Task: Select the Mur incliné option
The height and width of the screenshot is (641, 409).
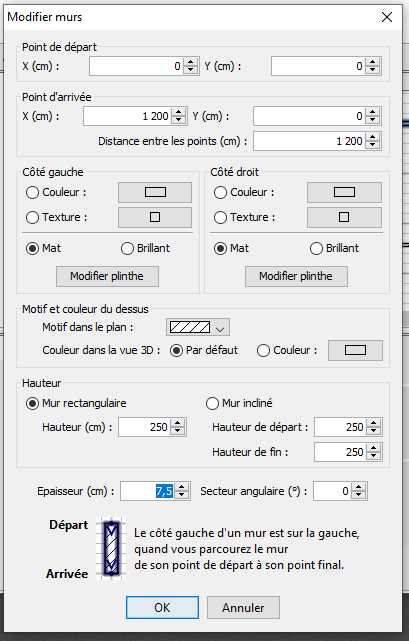Action: pos(212,403)
